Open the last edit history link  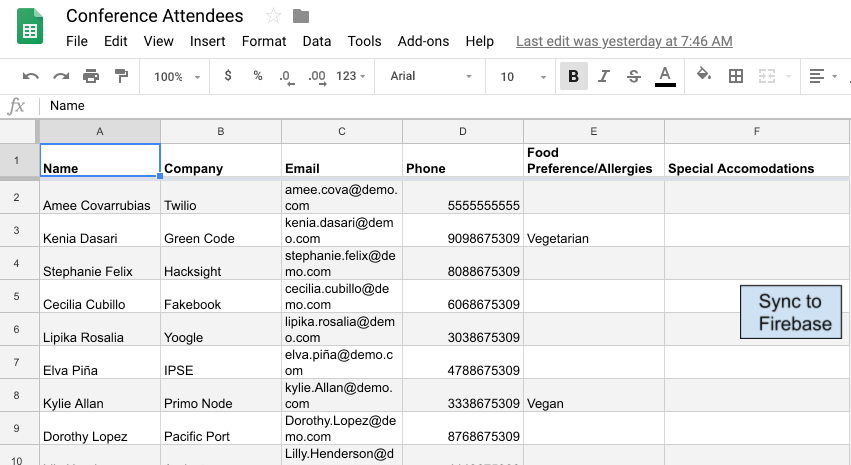(x=624, y=41)
